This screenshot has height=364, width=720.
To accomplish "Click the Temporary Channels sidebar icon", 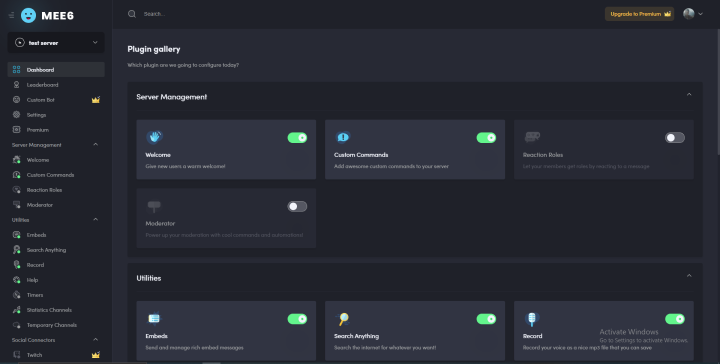I will coord(17,325).
